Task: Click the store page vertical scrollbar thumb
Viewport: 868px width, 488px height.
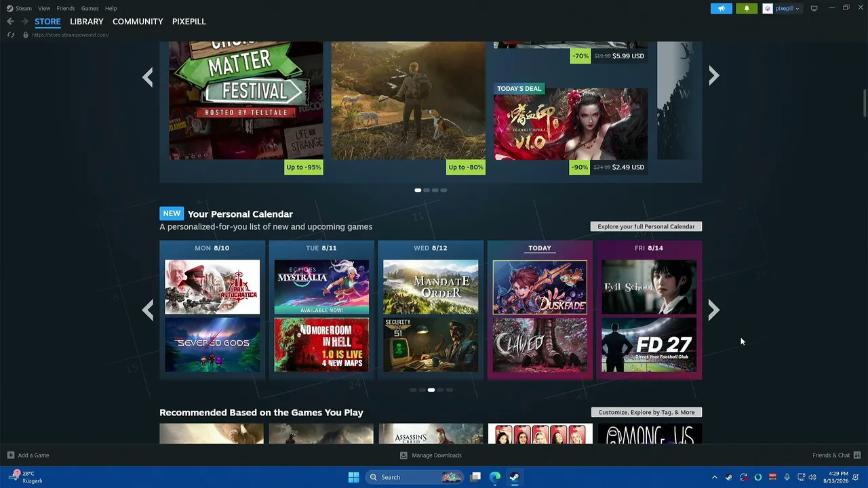Action: pos(865,102)
